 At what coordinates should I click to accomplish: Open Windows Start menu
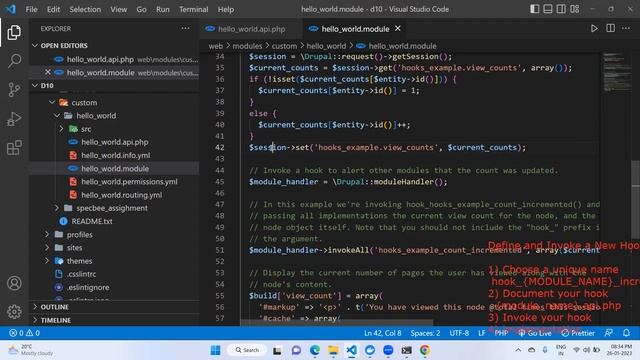(216, 350)
